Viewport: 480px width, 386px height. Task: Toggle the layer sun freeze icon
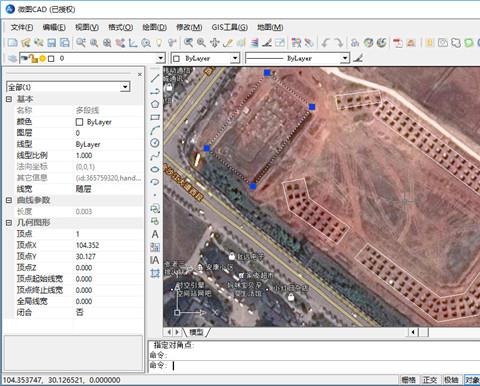tap(42, 59)
